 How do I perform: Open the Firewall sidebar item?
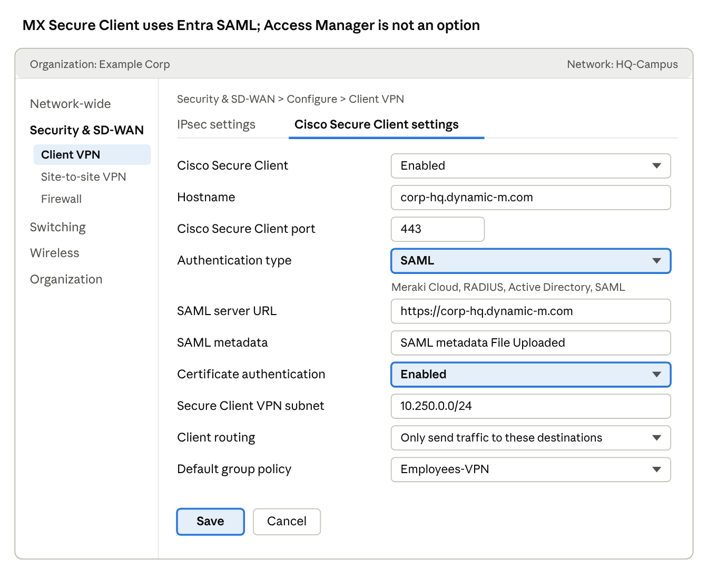click(61, 199)
